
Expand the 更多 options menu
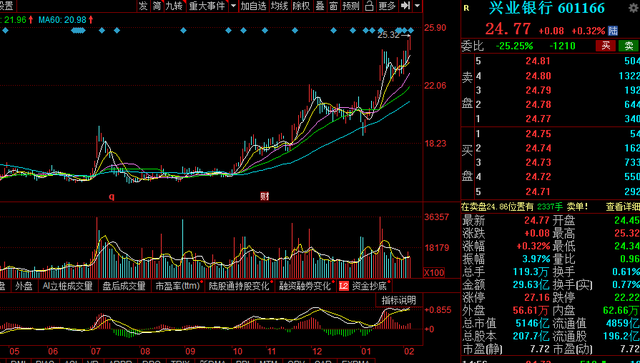[387, 6]
